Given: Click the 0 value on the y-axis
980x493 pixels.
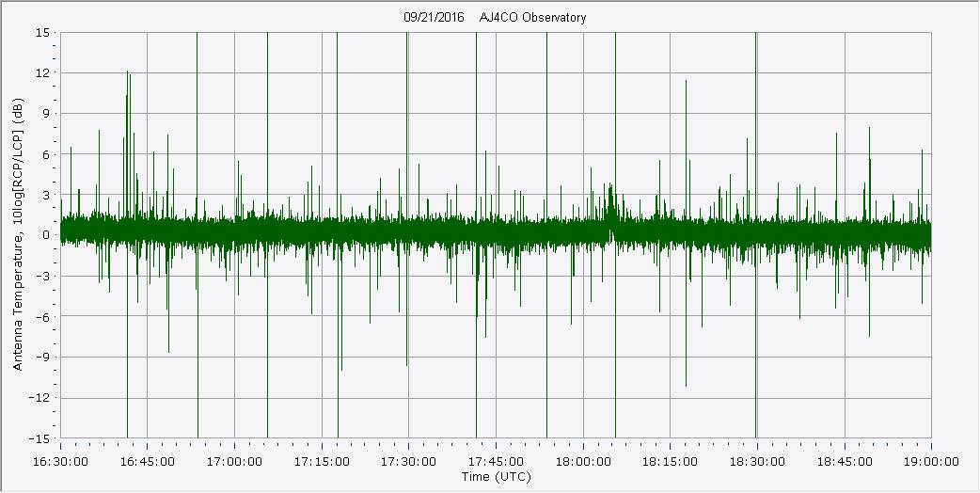Looking at the screenshot, I should point(46,235).
